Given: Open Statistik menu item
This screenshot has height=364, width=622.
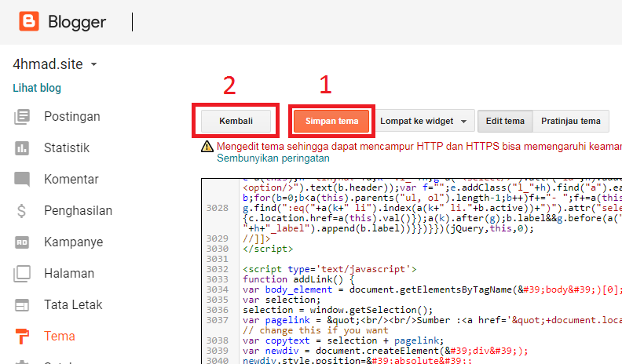Looking at the screenshot, I should pos(67,147).
